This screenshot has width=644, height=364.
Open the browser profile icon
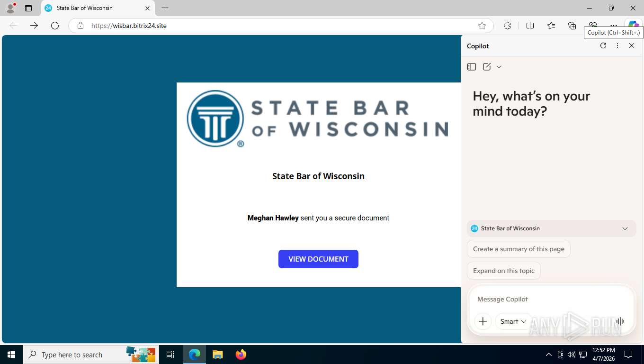10,8
